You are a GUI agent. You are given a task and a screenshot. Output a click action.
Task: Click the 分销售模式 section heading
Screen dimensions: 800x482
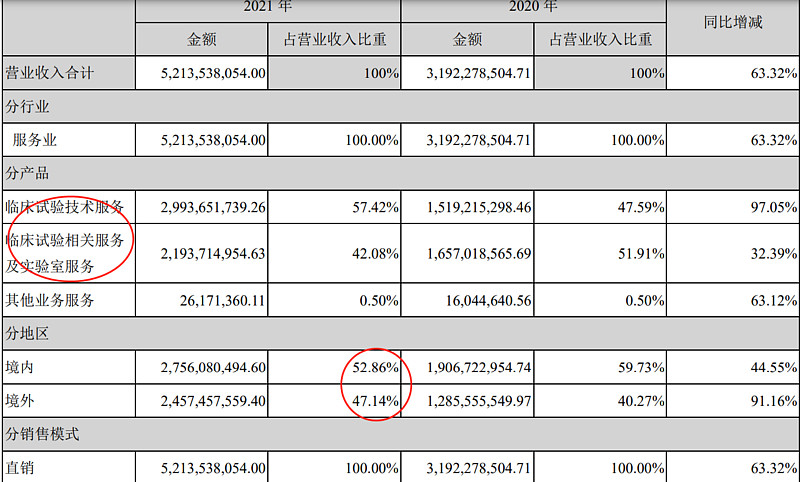point(42,434)
